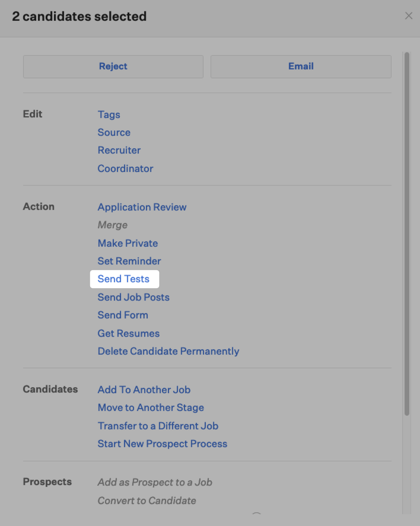Click Add To Another Job
Viewport: 420px width, 526px height.
tap(144, 390)
